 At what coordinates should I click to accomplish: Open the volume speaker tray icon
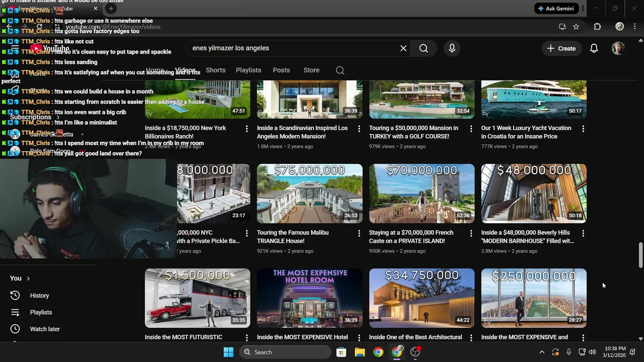(x=592, y=352)
